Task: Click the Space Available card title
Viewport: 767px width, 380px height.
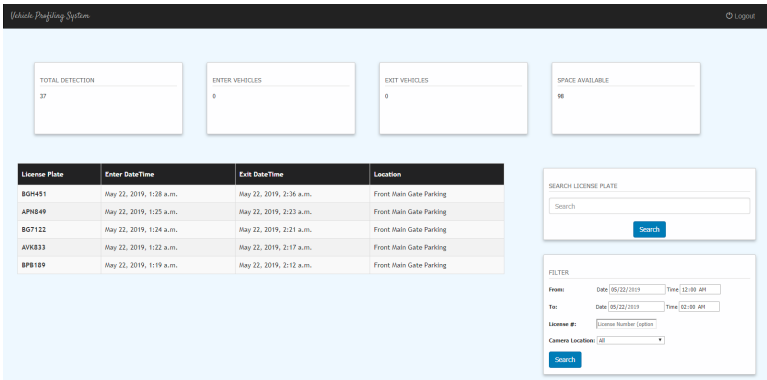Action: pyautogui.click(x=583, y=80)
